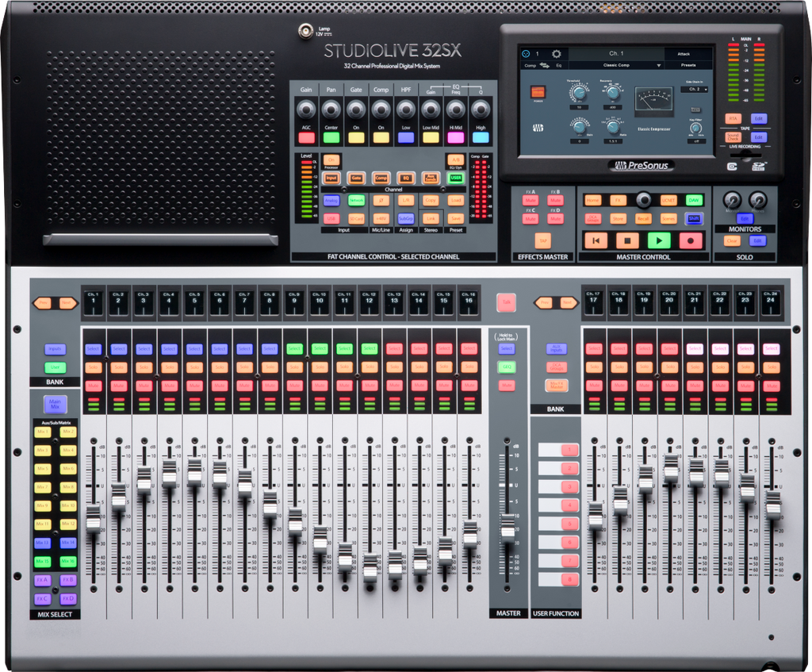Enable +48V phantom power
Screen dimensions: 812x672
(381, 219)
